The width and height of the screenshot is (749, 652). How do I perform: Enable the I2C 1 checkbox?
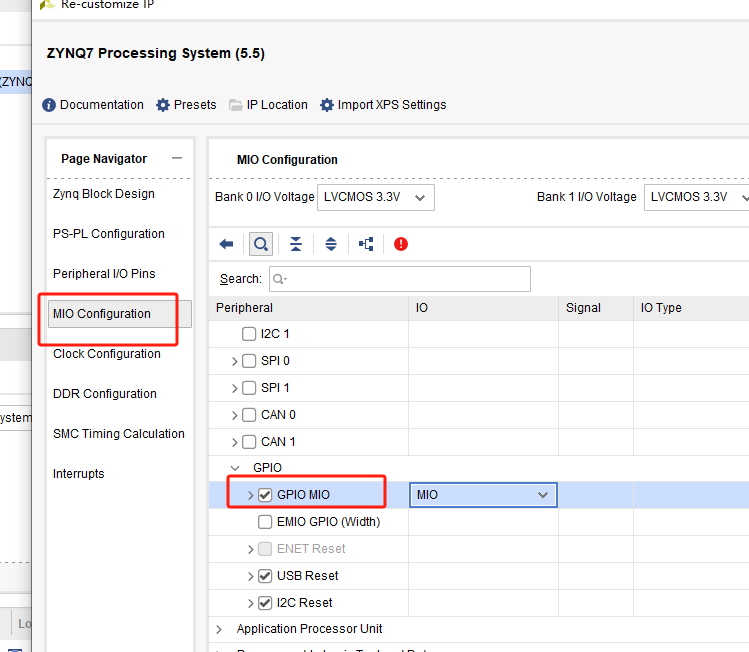click(x=249, y=334)
